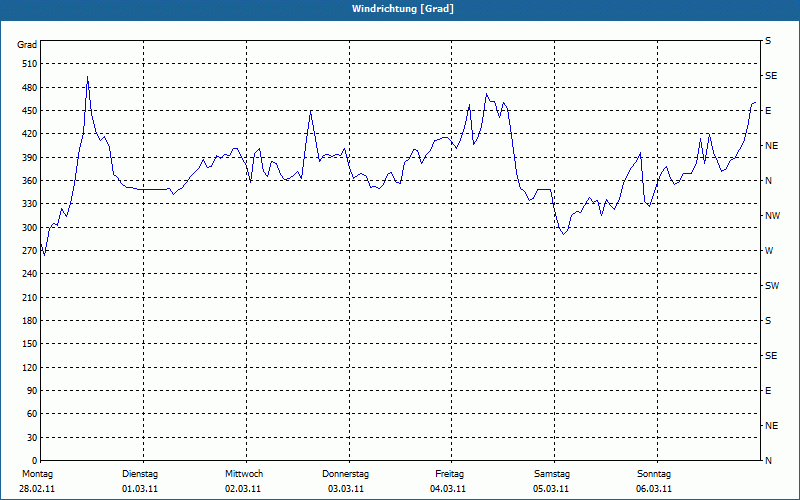Click the date 04.03.11
This screenshot has width=800, height=500.
448,489
